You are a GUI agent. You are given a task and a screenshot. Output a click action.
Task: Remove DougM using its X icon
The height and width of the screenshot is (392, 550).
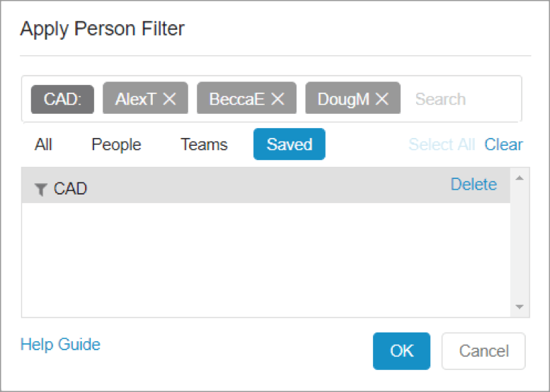tap(382, 99)
